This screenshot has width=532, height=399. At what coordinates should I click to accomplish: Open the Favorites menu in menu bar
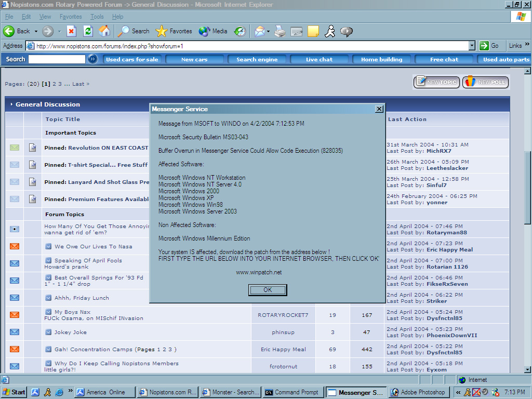point(70,17)
